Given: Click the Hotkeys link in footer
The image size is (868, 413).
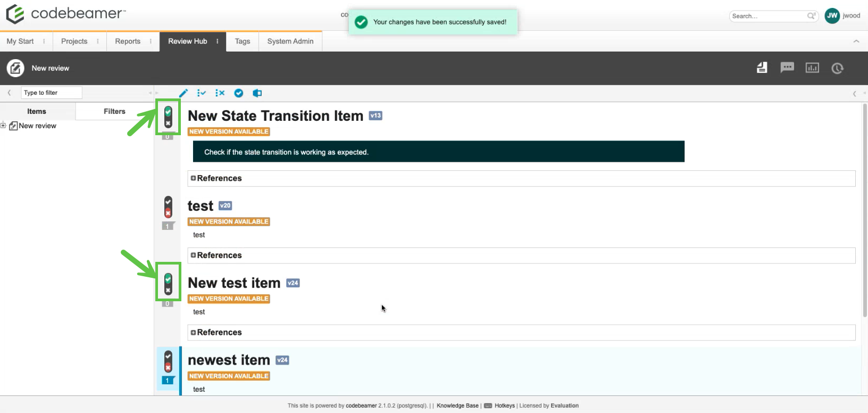Looking at the screenshot, I should (x=504, y=406).
